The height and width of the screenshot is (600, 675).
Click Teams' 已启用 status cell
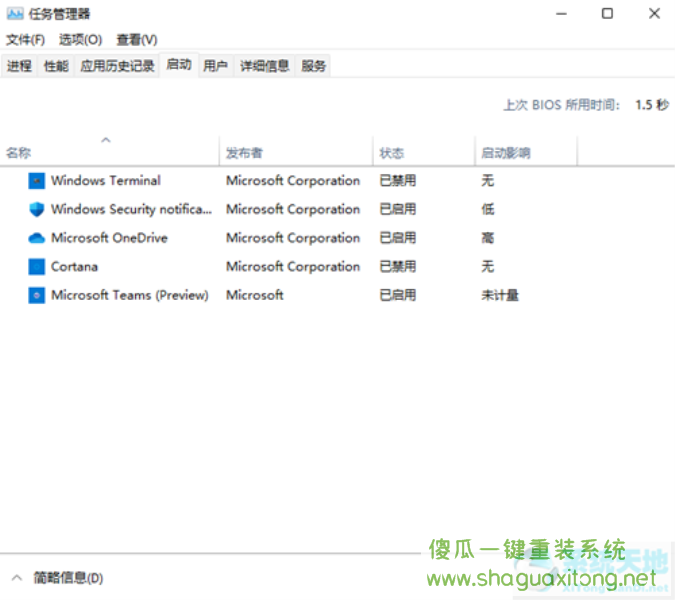coord(398,295)
